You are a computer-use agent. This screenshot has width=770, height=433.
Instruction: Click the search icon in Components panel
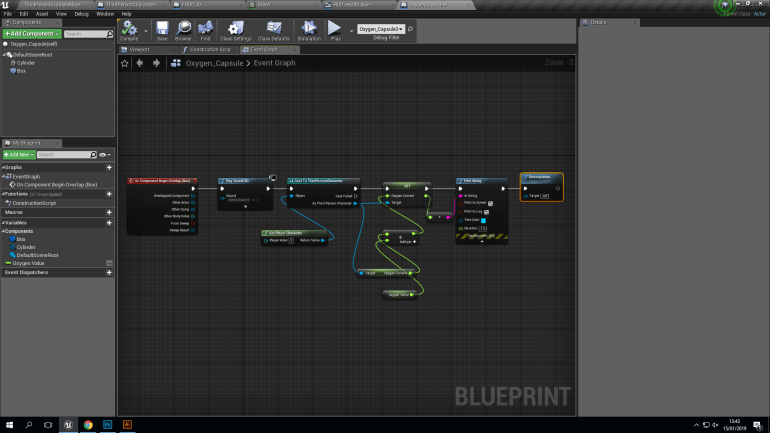pos(110,34)
